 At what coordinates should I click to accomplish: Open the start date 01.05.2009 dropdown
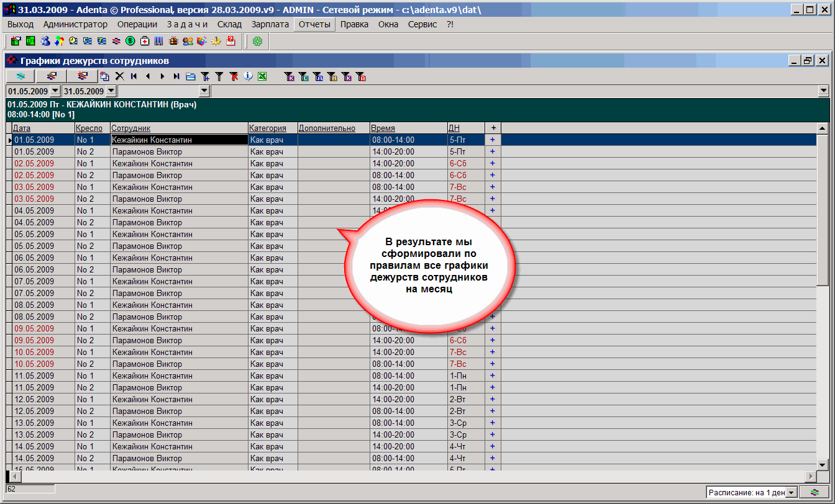point(55,91)
